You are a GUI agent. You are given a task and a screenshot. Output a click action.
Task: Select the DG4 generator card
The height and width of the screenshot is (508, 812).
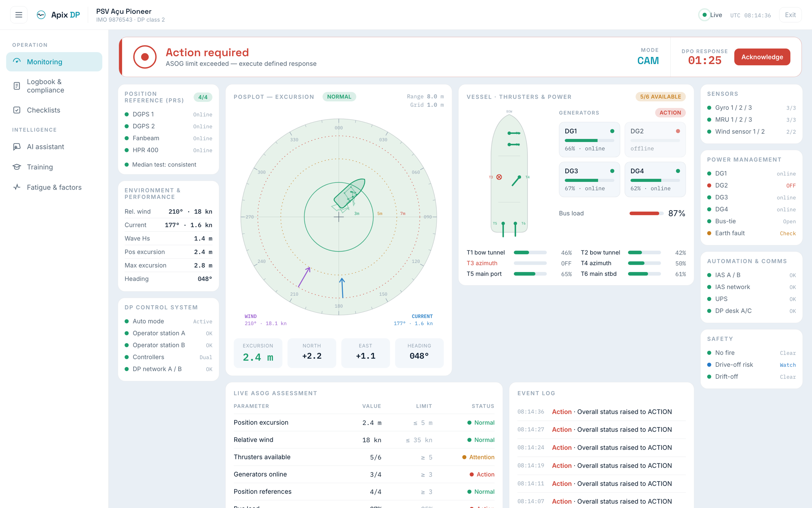[655, 179]
